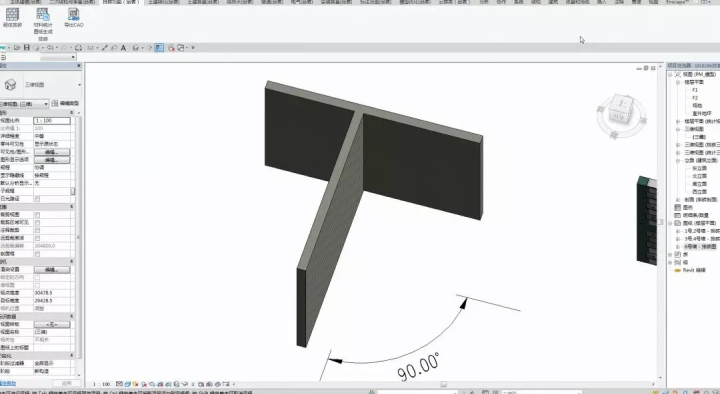The image size is (720, 394).
Task: Open the 电气 ribbon tab
Action: click(302, 2)
